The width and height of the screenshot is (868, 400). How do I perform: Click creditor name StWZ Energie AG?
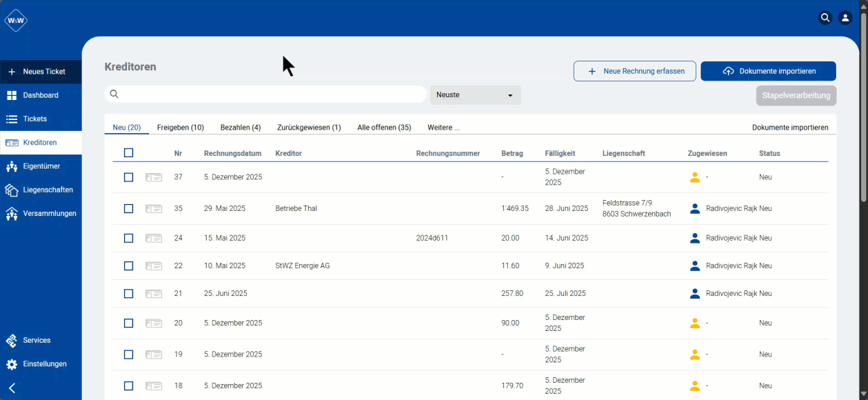303,266
